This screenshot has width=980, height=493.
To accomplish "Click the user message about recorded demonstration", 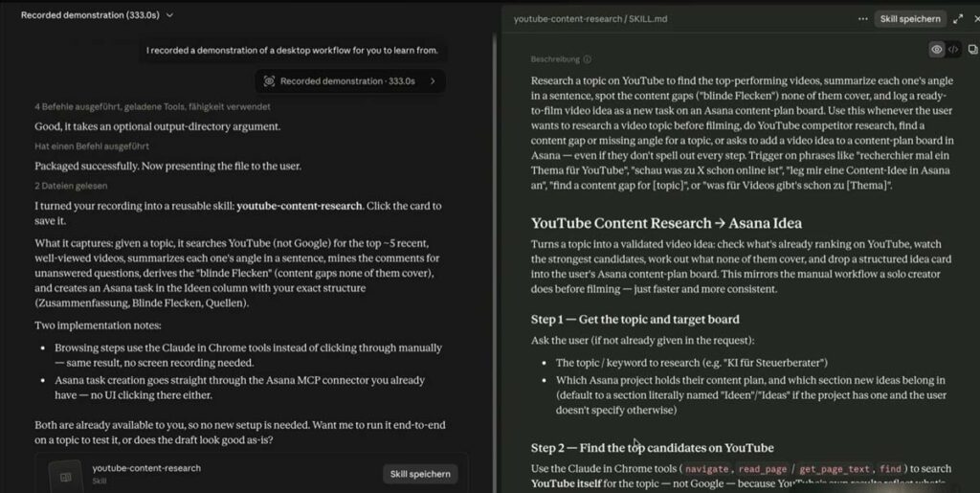I will (292, 50).
